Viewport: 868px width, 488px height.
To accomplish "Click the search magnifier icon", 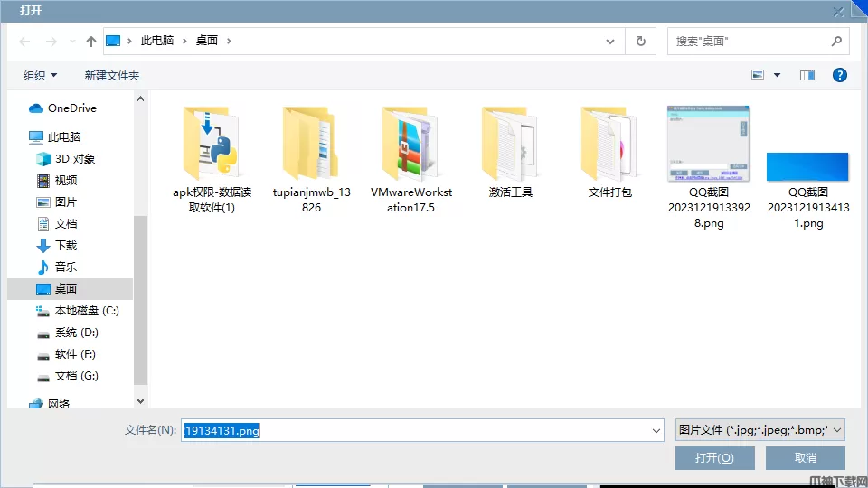I will coord(836,41).
